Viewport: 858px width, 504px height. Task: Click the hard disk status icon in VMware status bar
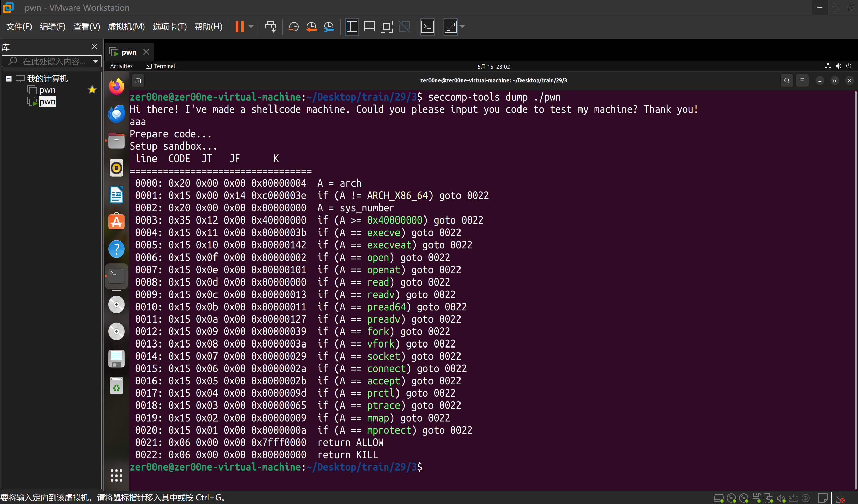[718, 498]
